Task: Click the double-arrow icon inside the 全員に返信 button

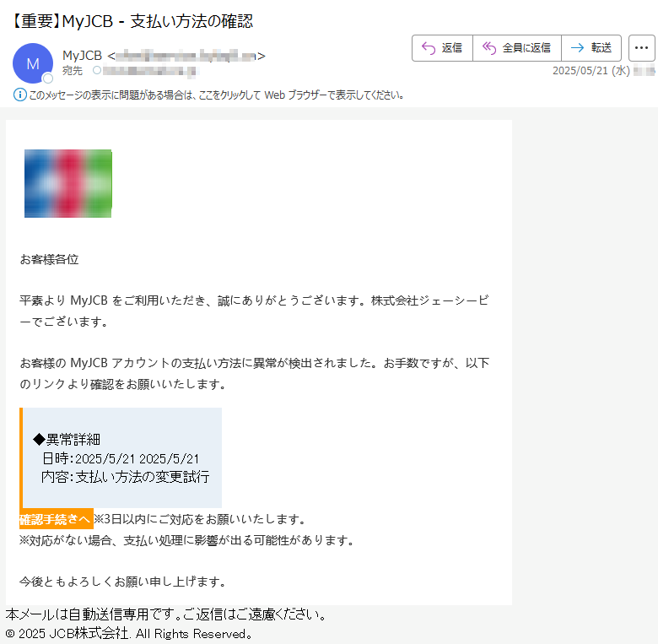Action: coord(489,48)
